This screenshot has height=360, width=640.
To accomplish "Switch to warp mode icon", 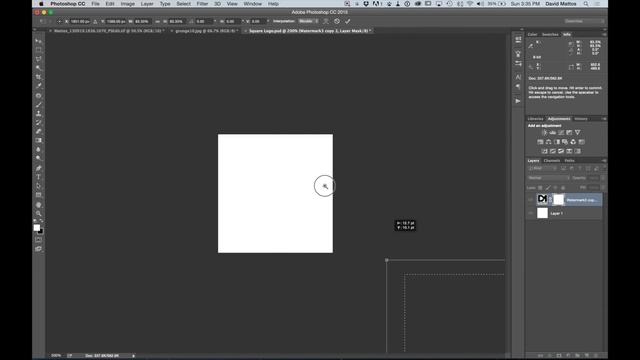I will click(326, 21).
